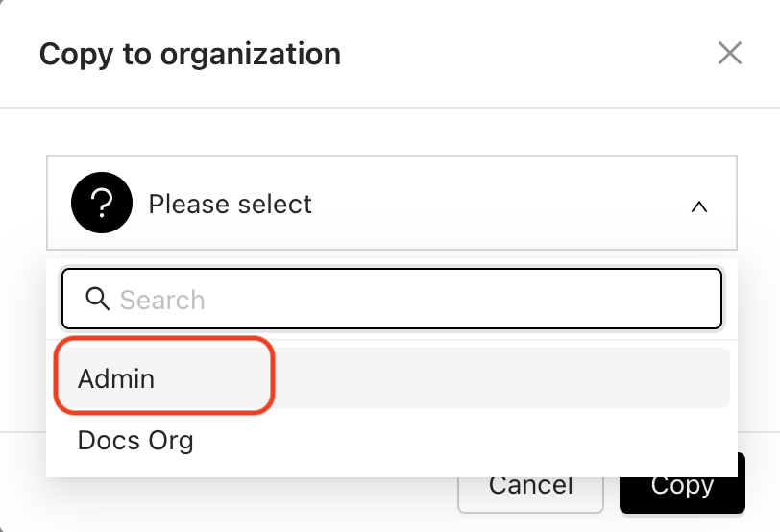This screenshot has height=532, width=780.
Task: Click the Please select dropdown
Action: (392, 204)
